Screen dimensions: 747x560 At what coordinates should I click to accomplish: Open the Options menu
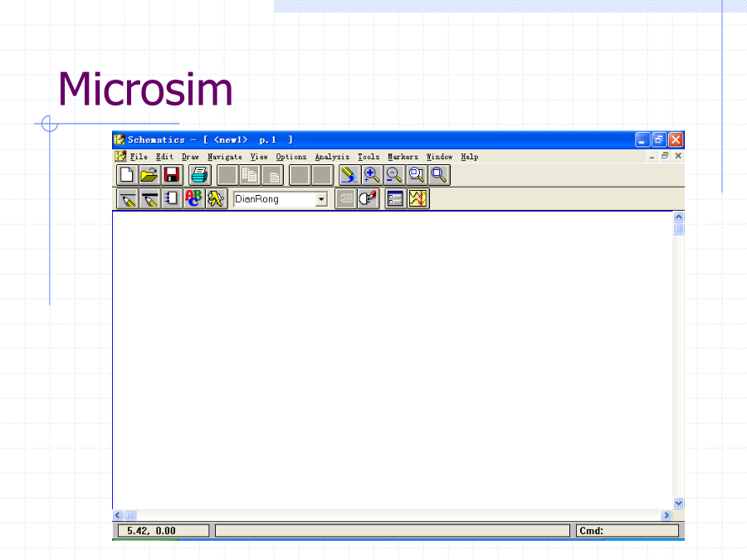pos(291,157)
